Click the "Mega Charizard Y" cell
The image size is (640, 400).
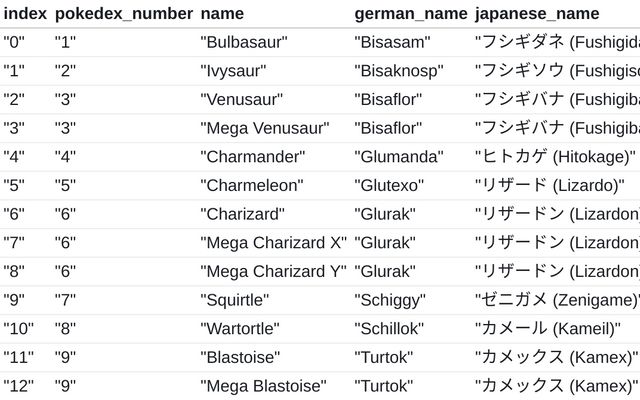point(273,271)
